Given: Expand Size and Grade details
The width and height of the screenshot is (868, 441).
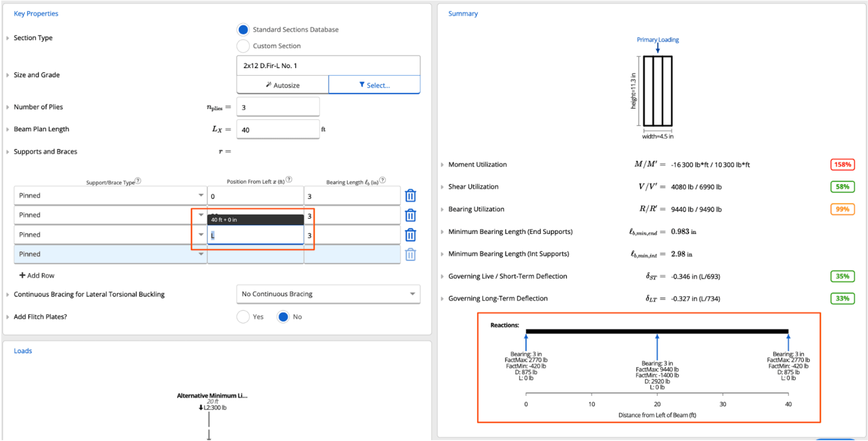Looking at the screenshot, I should (8, 75).
